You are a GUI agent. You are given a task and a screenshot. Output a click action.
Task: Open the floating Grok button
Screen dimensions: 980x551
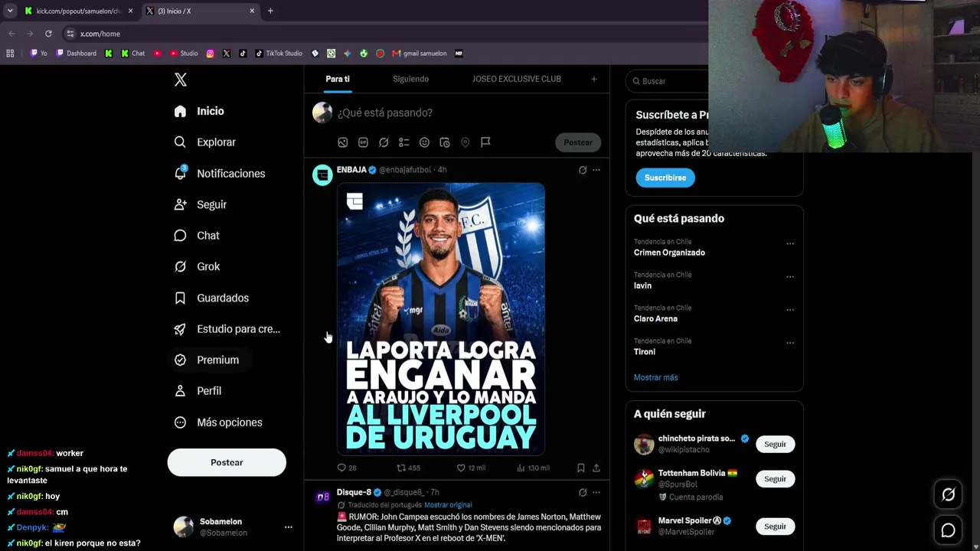(948, 495)
